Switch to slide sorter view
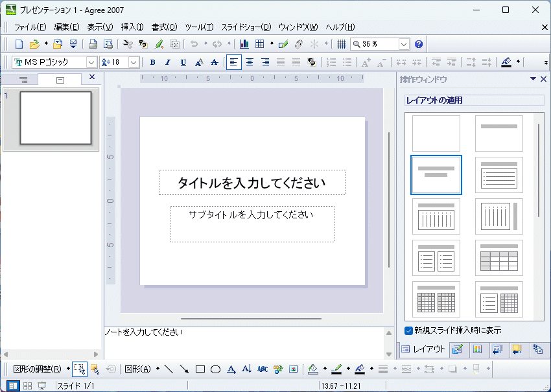This screenshot has width=551, height=392. (x=27, y=386)
